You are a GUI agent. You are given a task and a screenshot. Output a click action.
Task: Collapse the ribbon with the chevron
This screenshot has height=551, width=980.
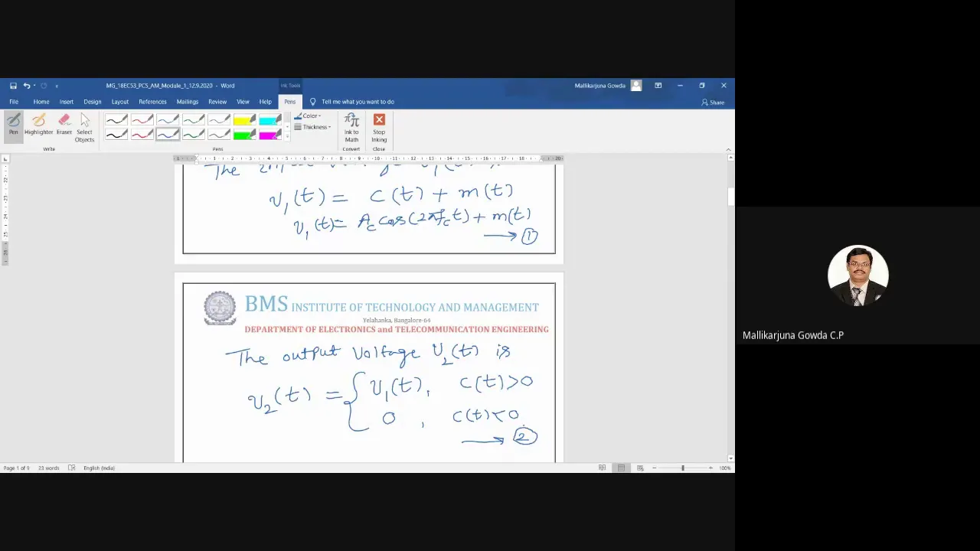tap(729, 149)
